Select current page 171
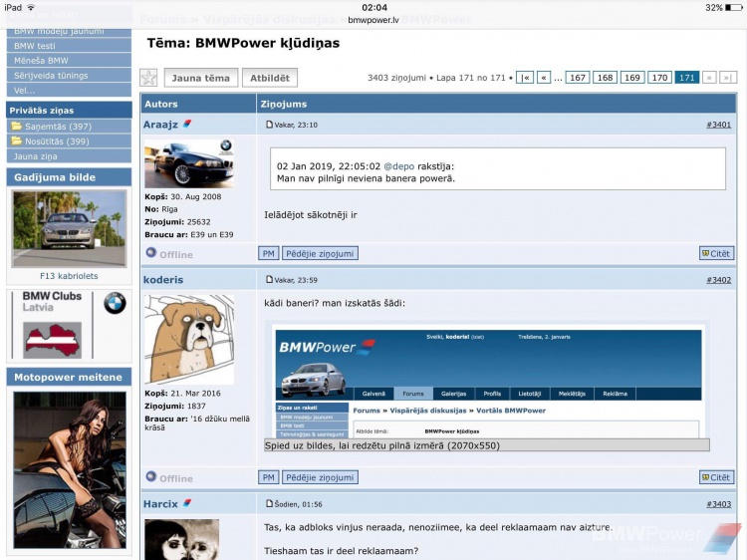This screenshot has width=747, height=560. pyautogui.click(x=687, y=78)
